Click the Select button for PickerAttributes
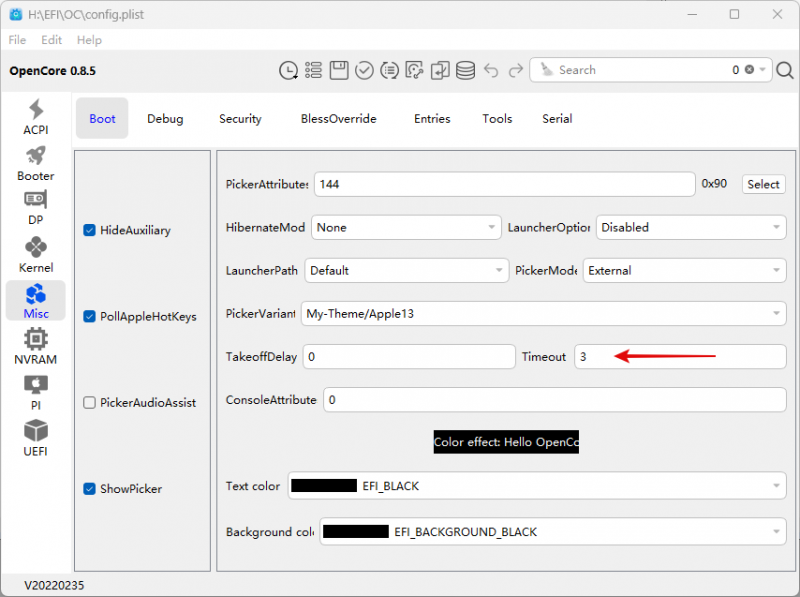This screenshot has height=597, width=800. coord(763,184)
